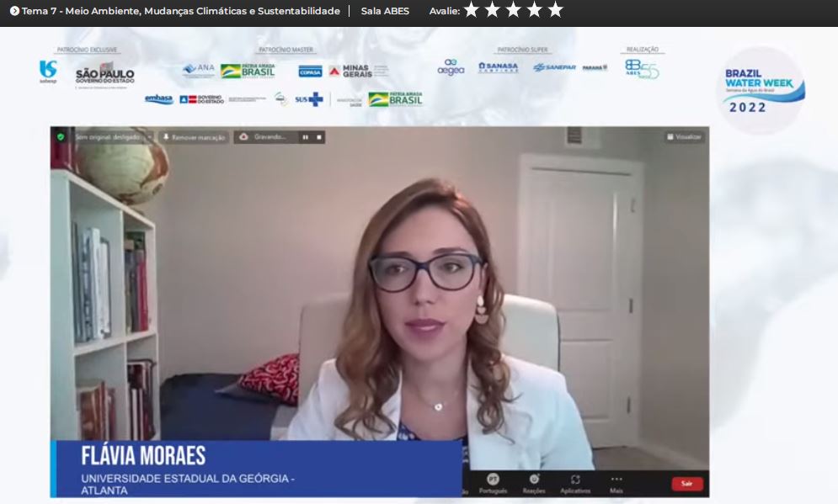838x504 pixels.
Task: Rate the session with the first star
Action: 472,10
